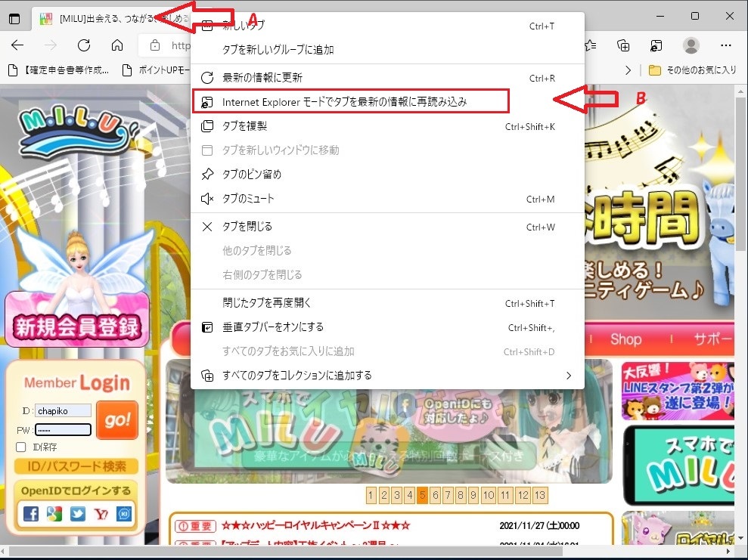This screenshot has width=748, height=560.
Task: Log in with the Facebook OpenID icon
Action: point(31,514)
